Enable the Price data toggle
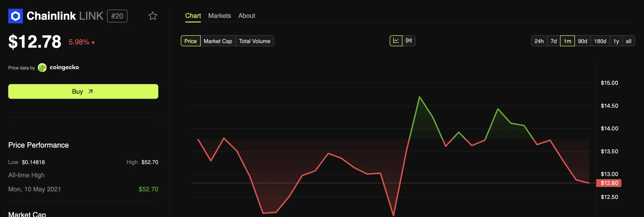This screenshot has height=217, width=644. [x=191, y=41]
